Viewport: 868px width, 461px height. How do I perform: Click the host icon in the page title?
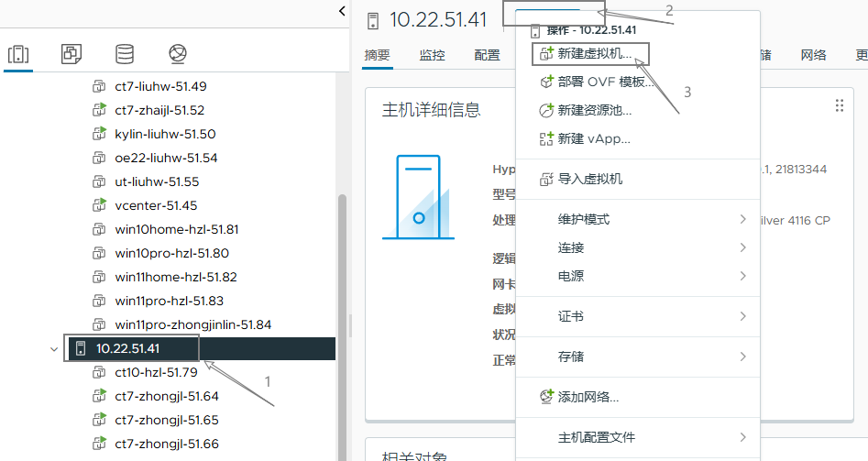(x=373, y=21)
